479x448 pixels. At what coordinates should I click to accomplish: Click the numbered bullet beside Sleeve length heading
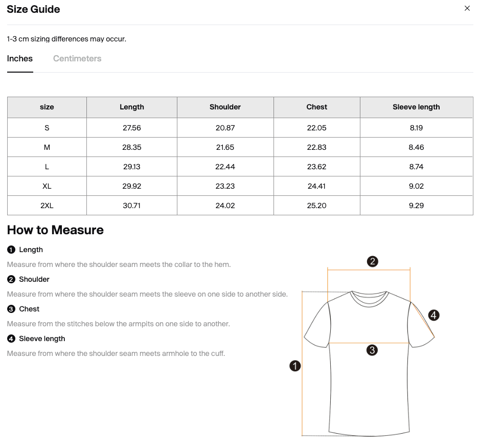(x=11, y=339)
